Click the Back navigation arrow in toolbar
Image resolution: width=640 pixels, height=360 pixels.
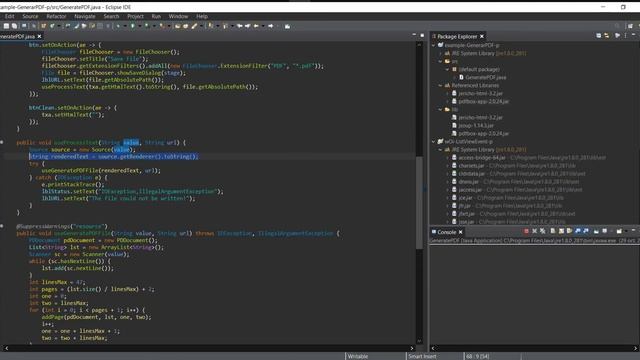(256, 26)
